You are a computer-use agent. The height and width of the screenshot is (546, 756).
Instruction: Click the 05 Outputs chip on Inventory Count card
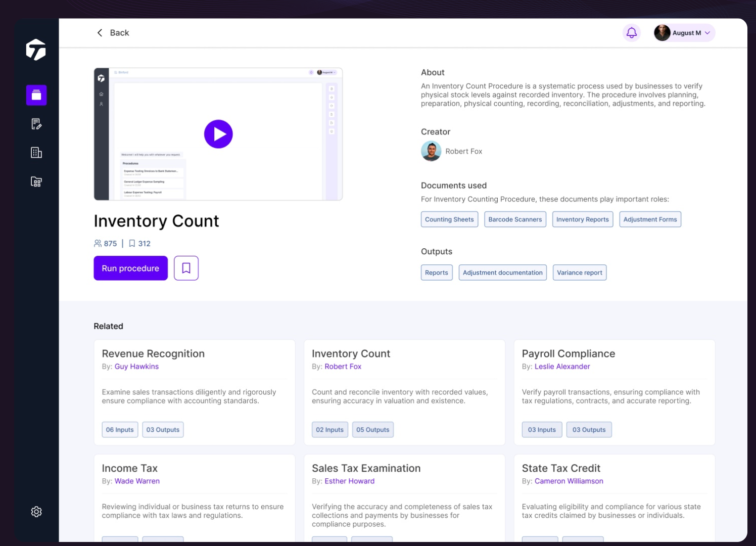point(372,429)
